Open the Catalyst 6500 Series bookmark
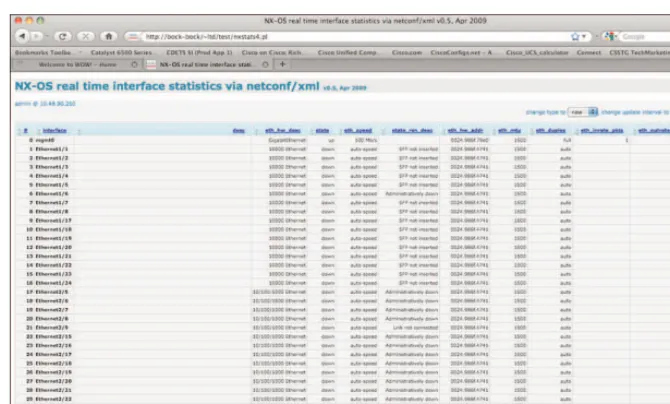This screenshot has width=670, height=404. click(x=121, y=53)
